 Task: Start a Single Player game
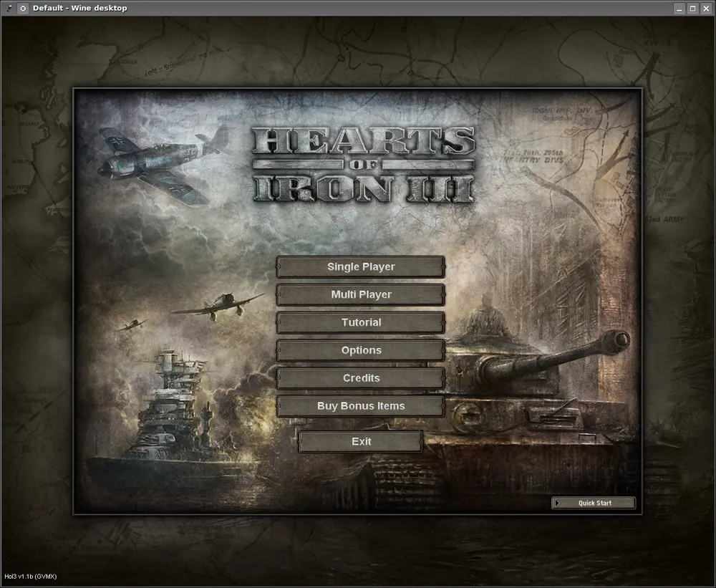[x=361, y=266]
